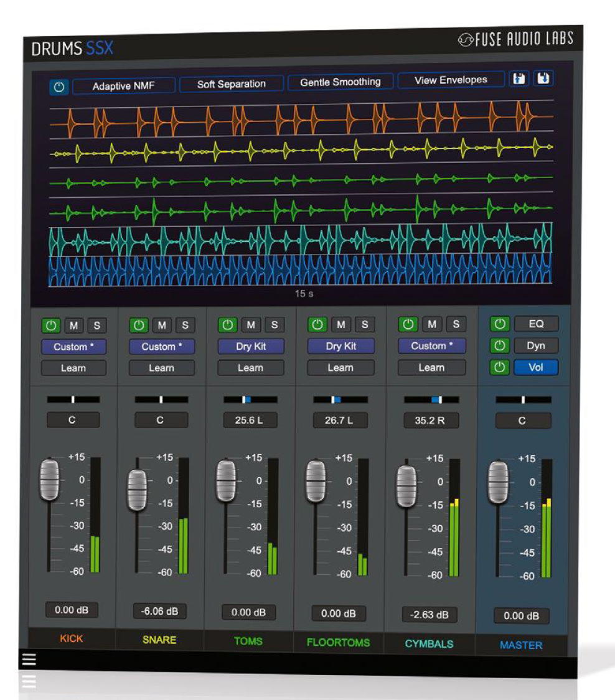Open the Snare Custom preset dropdown
Viewport: 615px width, 700px height.
point(162,347)
